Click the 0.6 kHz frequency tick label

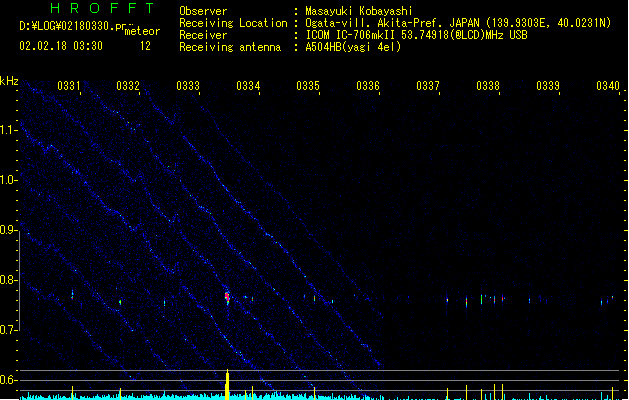8,380
